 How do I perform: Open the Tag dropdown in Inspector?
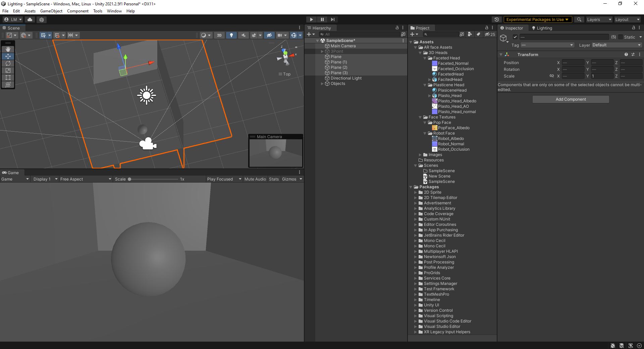click(x=547, y=45)
